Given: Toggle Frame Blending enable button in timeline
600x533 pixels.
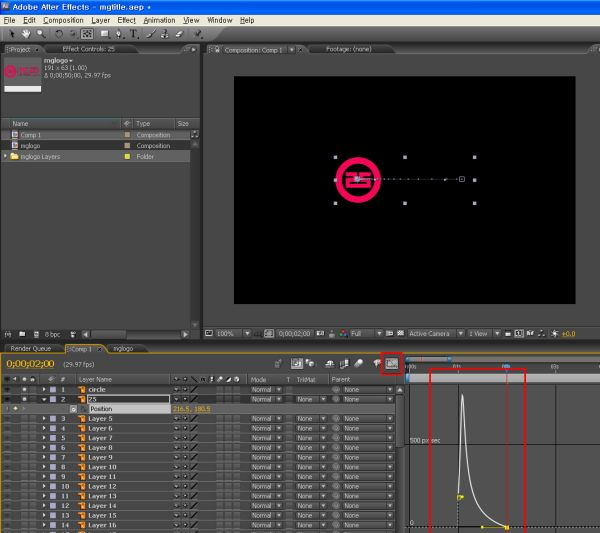Looking at the screenshot, I should click(344, 363).
